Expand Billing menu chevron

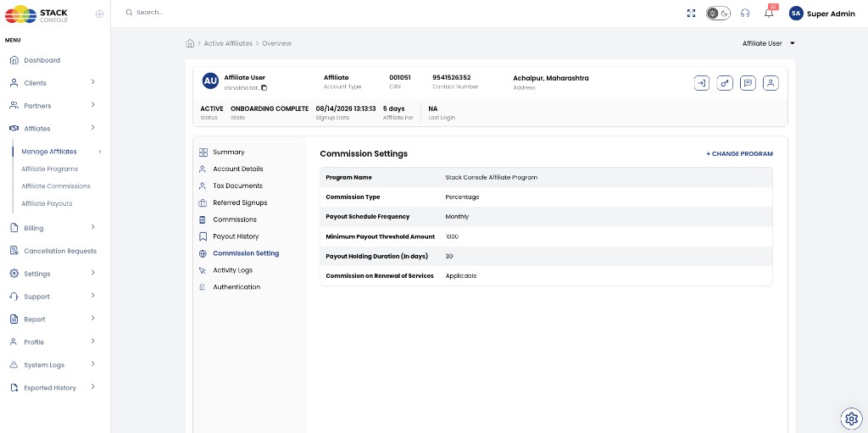click(92, 227)
